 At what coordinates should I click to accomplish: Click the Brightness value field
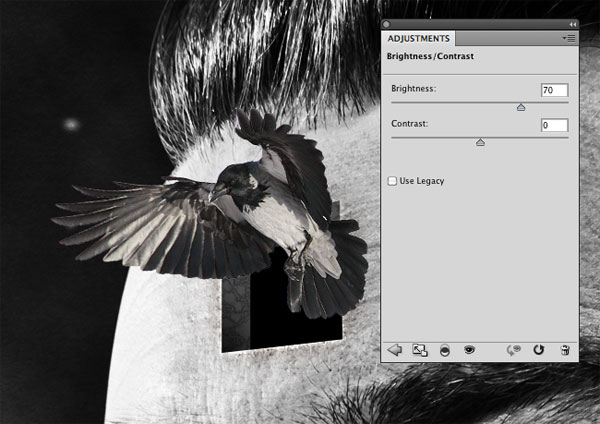tap(554, 90)
